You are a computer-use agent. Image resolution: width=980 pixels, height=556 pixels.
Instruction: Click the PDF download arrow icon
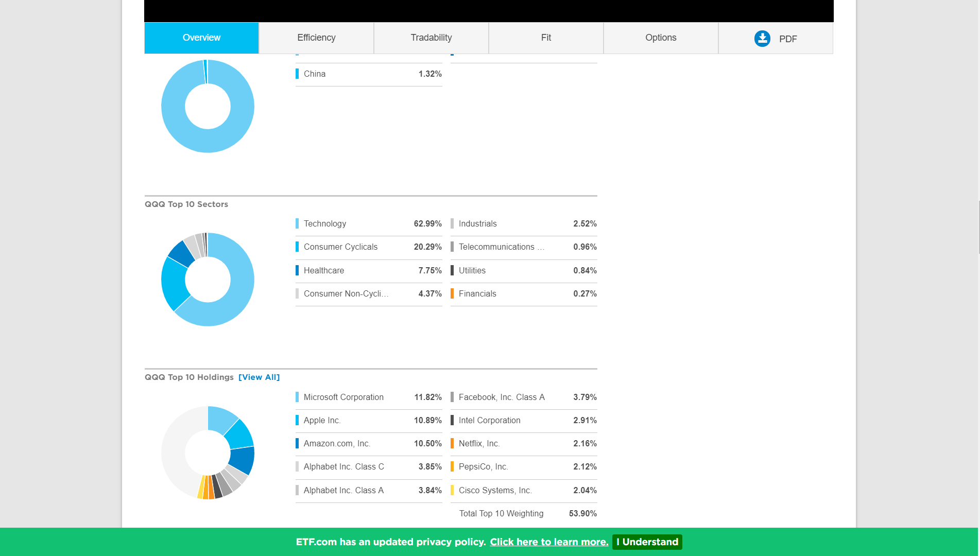point(762,39)
